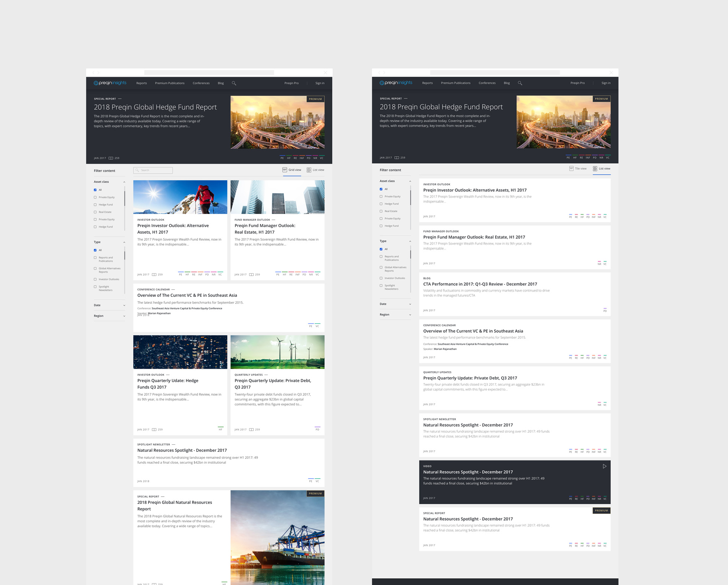The height and width of the screenshot is (585, 728).
Task: Click the search magnifier icon in right window navbar
Action: coord(520,83)
